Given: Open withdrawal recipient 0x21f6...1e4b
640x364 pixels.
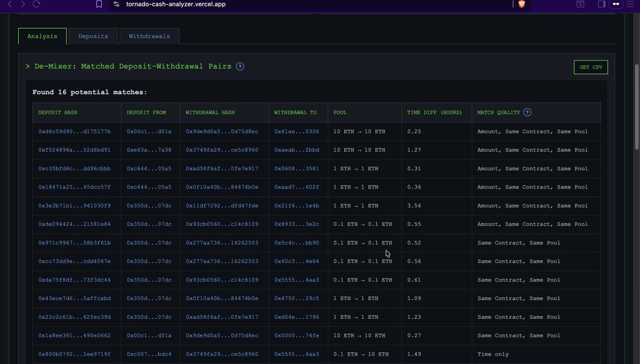Looking at the screenshot, I should click(297, 206).
